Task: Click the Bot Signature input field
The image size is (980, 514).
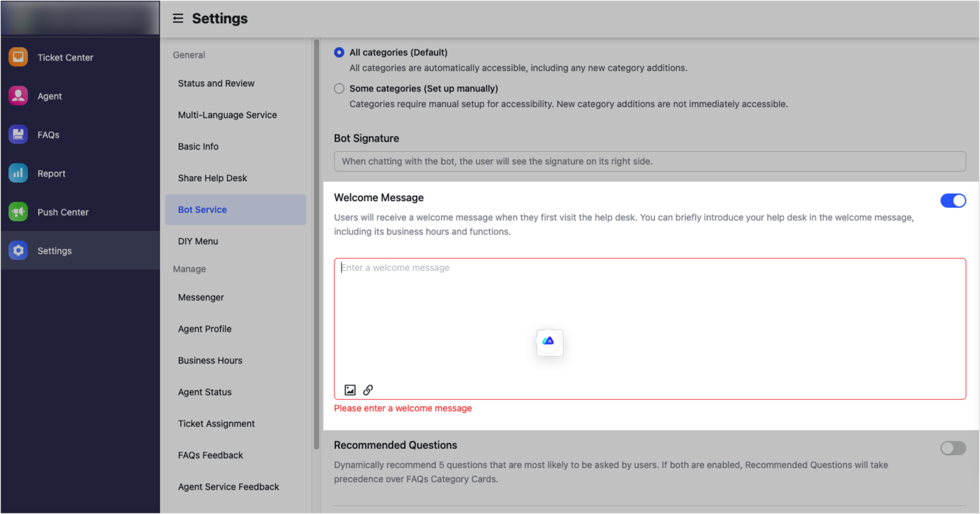Action: coord(650,161)
